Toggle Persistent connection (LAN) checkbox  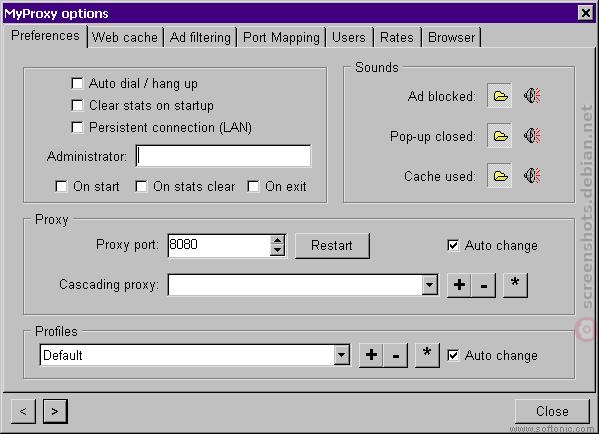tap(77, 127)
